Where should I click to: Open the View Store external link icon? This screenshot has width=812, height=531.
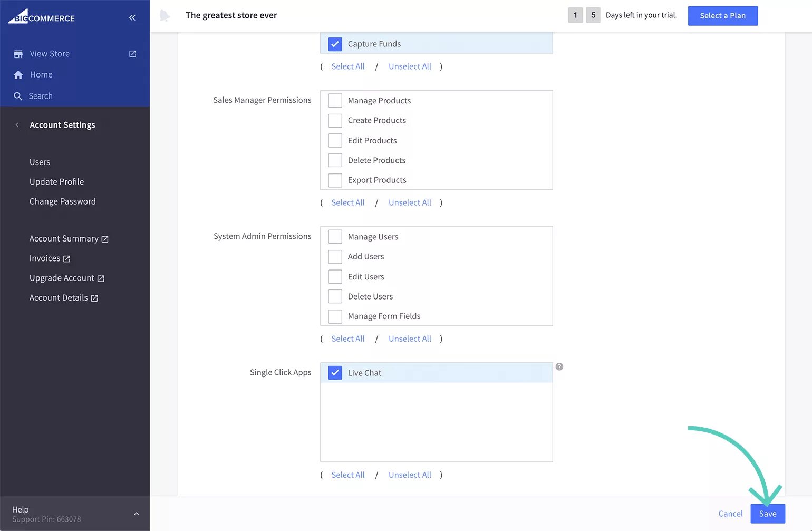pyautogui.click(x=133, y=54)
